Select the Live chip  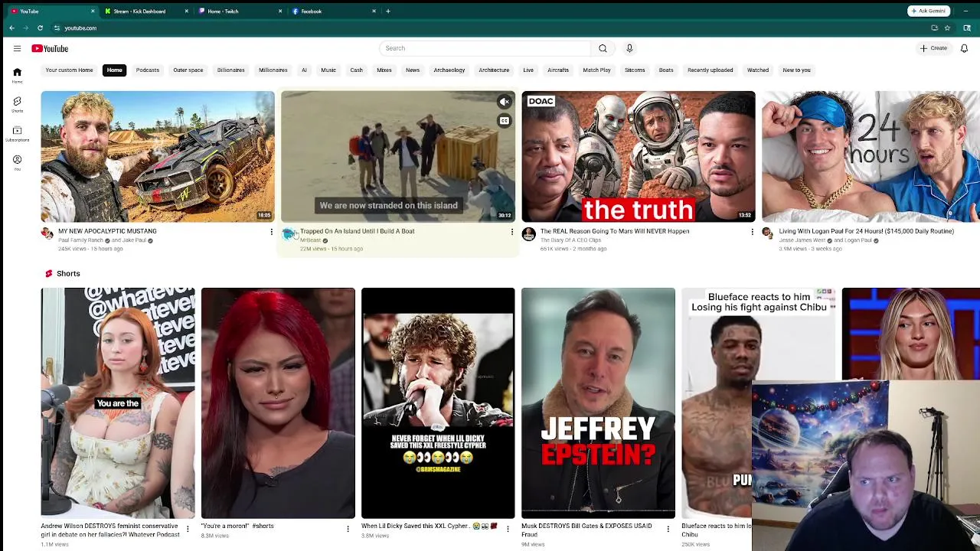coord(528,70)
